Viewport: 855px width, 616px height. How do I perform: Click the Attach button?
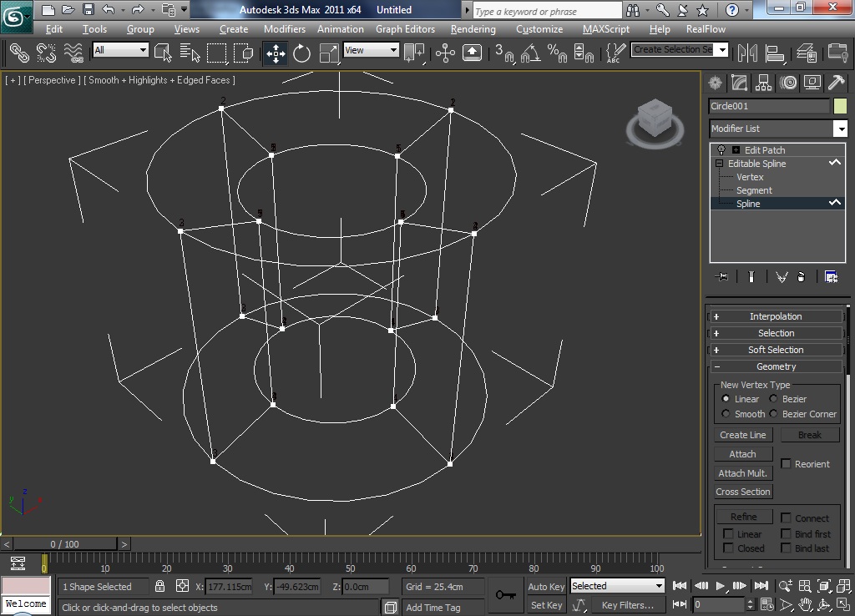click(x=742, y=454)
